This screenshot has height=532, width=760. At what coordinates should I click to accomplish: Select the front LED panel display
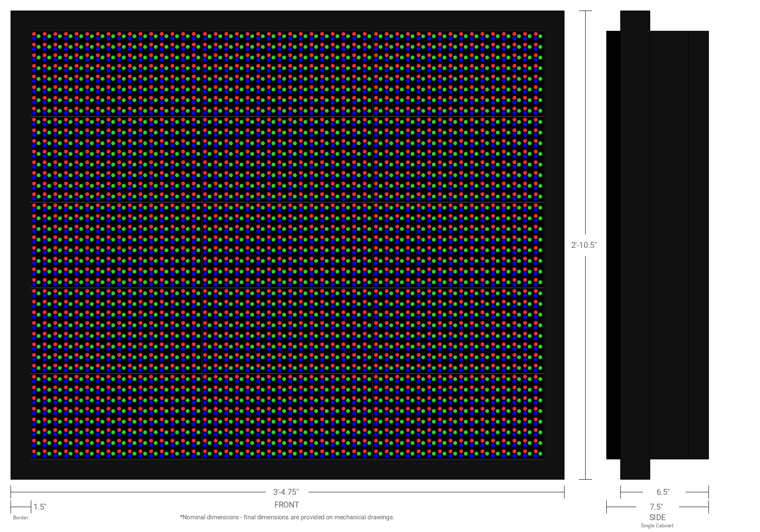(288, 245)
